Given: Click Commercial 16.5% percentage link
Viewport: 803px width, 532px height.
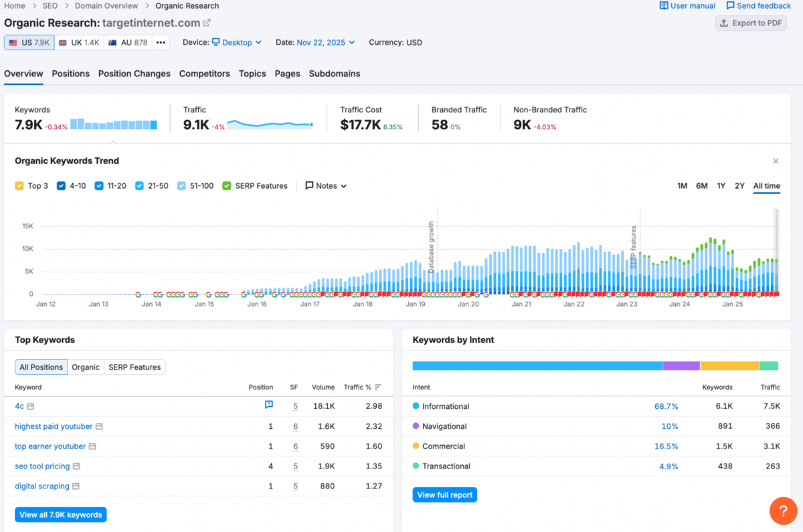Looking at the screenshot, I should (666, 446).
